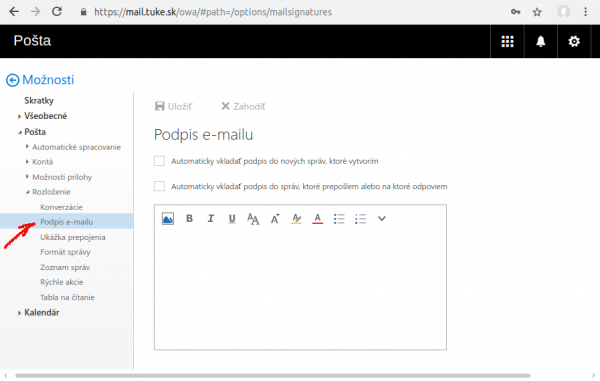Toggle bold formatting in signature editor
This screenshot has height=381, width=600.
(189, 218)
